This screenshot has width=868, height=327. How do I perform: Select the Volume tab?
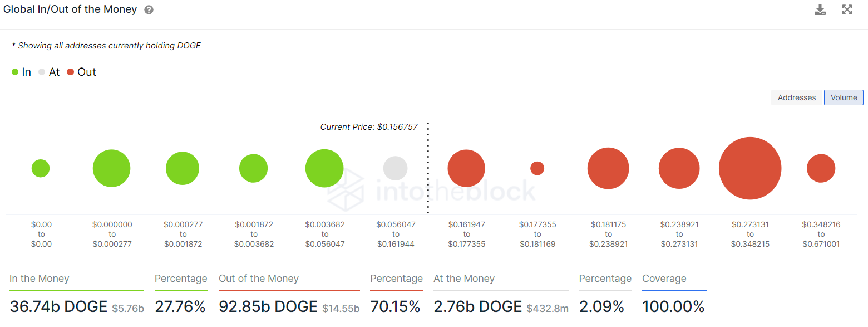(x=844, y=97)
